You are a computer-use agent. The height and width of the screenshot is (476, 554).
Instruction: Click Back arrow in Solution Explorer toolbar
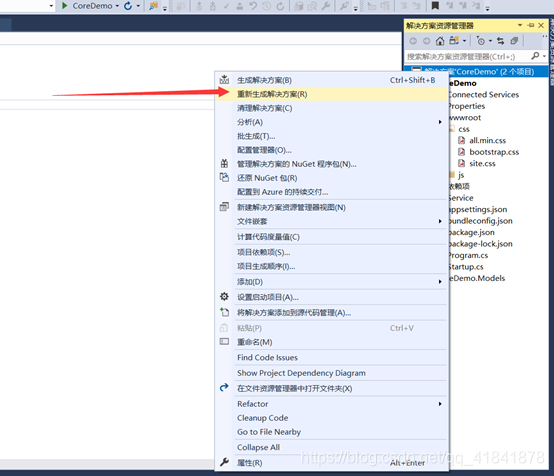413,41
